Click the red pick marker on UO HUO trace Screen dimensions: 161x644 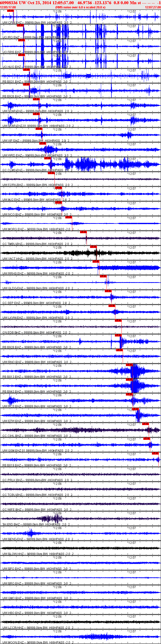tap(21, 55)
